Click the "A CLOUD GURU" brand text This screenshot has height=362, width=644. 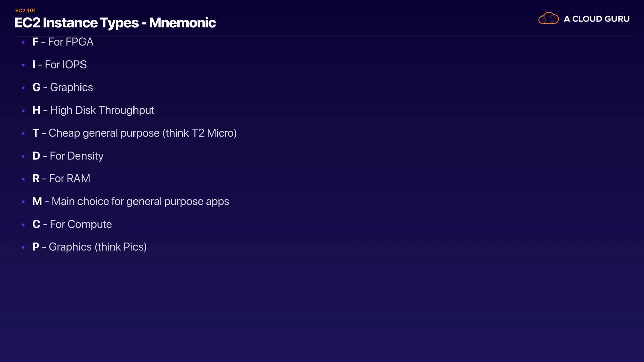(596, 19)
